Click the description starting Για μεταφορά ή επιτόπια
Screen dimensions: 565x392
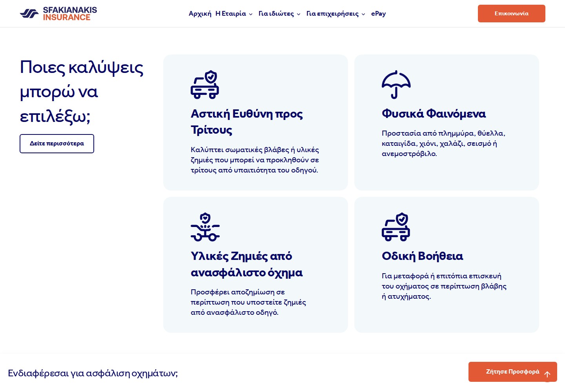coord(444,286)
